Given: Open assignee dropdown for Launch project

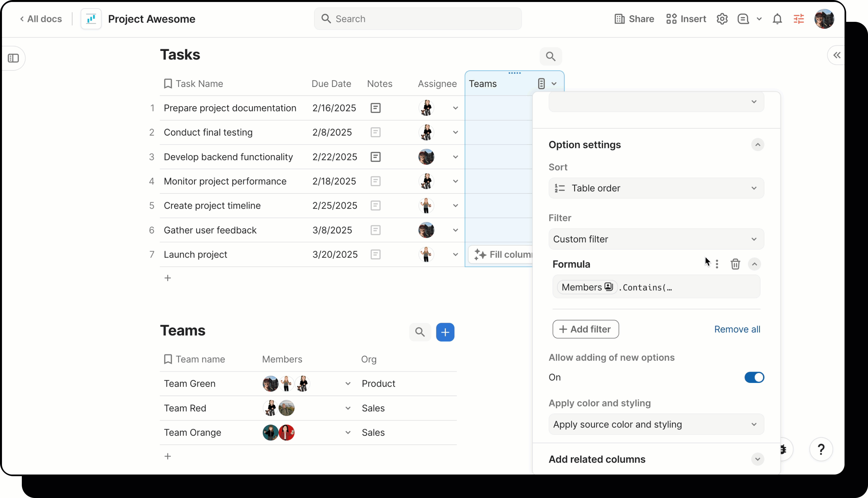Looking at the screenshot, I should tap(455, 255).
